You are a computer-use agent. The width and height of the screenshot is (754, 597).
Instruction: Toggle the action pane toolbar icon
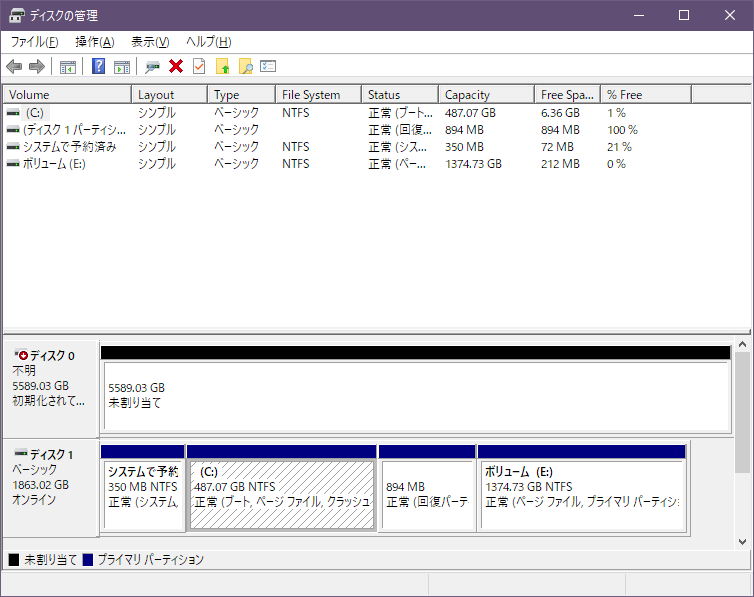point(122,67)
